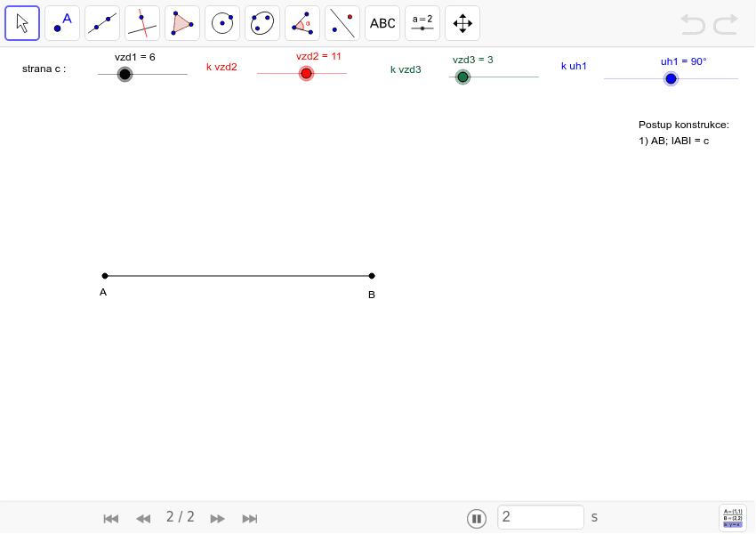
Task: Click the black vzd1 slider handle
Action: click(125, 74)
